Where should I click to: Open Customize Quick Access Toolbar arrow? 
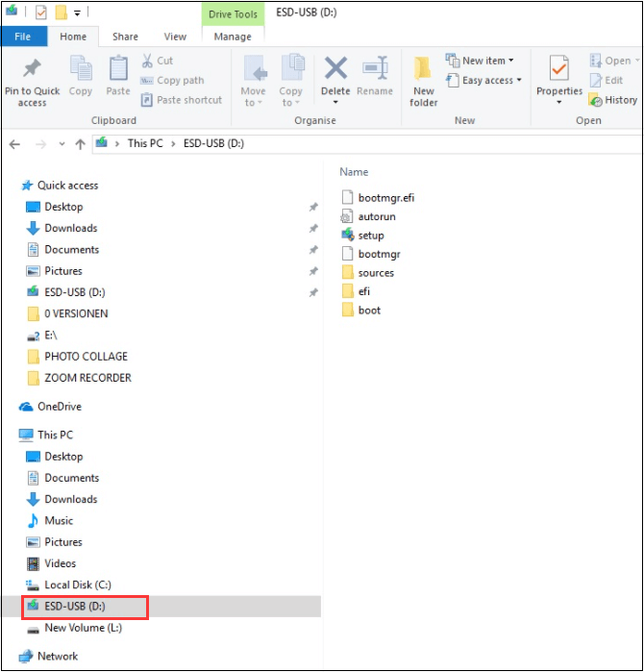tap(77, 13)
